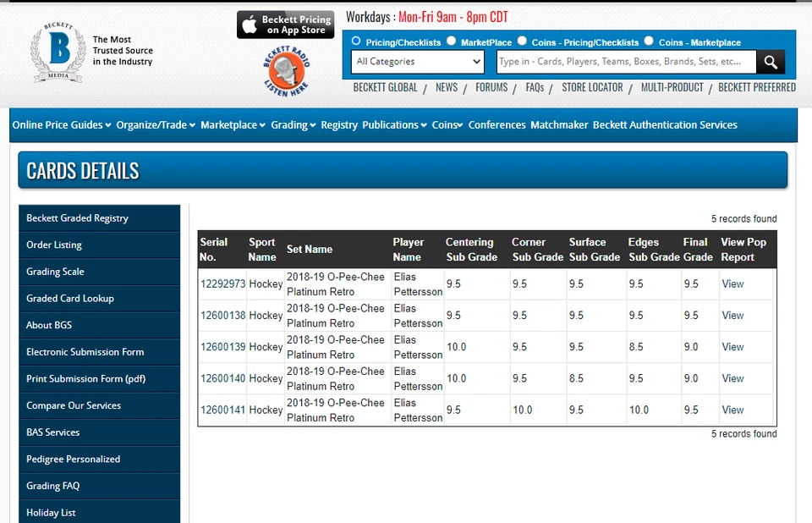Image resolution: width=812 pixels, height=523 pixels.
Task: Open serial number 12600141
Action: pos(222,410)
